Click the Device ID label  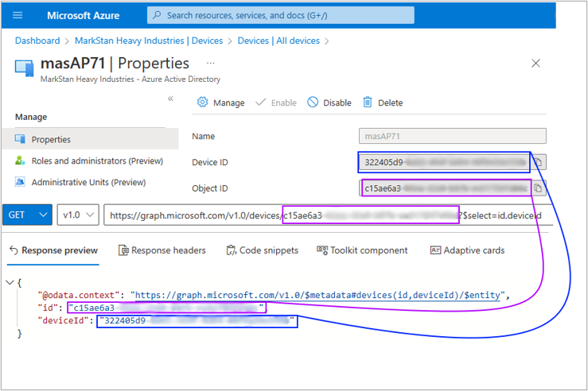click(x=210, y=162)
